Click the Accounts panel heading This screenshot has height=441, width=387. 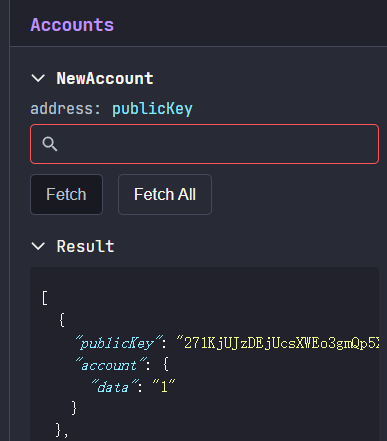[72, 25]
